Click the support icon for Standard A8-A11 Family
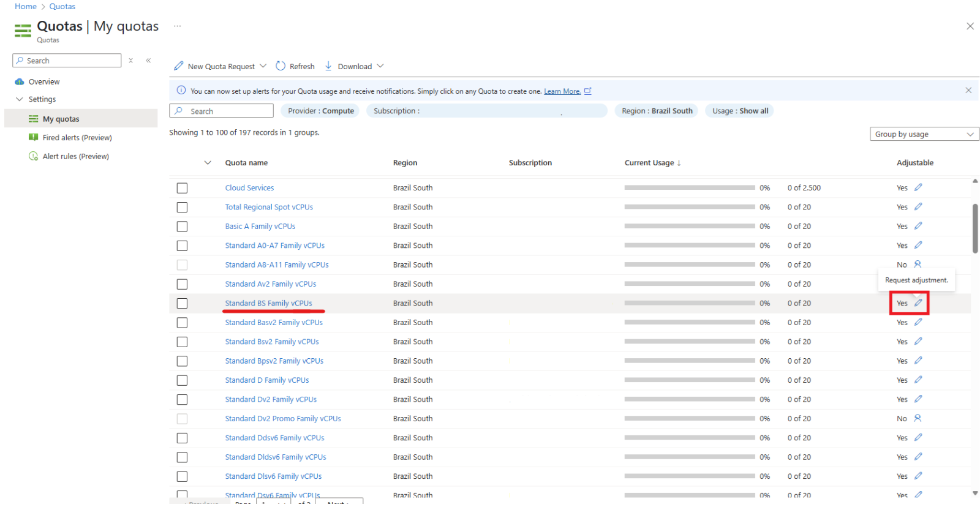This screenshot has height=507, width=980. point(918,265)
